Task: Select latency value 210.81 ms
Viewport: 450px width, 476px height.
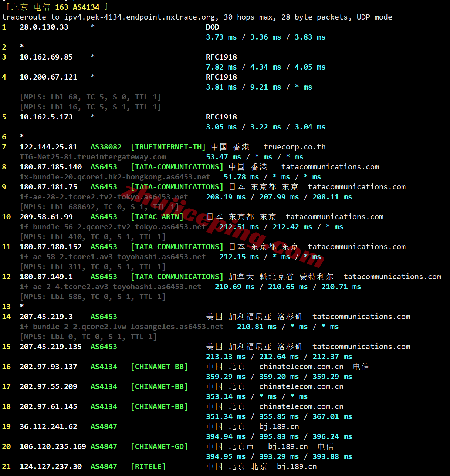Action: pyautogui.click(x=257, y=327)
